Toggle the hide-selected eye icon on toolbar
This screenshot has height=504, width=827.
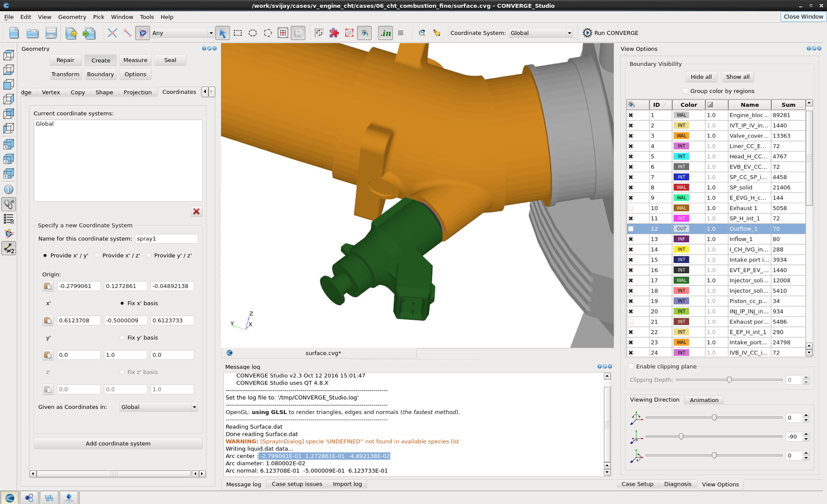tap(364, 33)
